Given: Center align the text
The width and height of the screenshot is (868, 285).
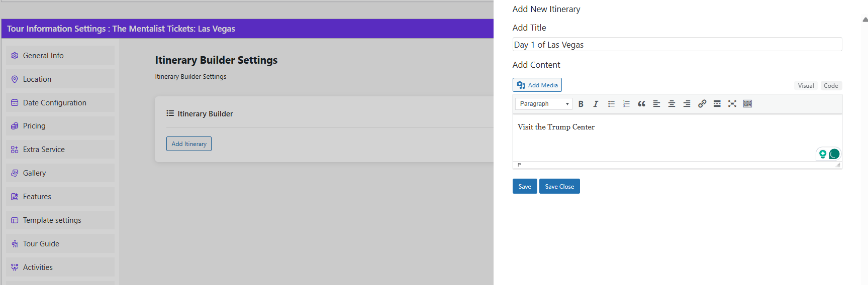Looking at the screenshot, I should pos(671,104).
